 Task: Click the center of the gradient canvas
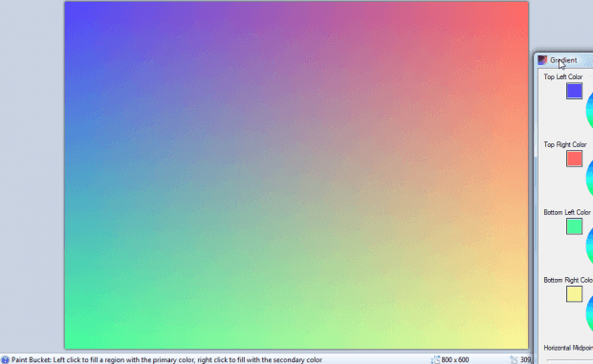[x=296, y=175]
